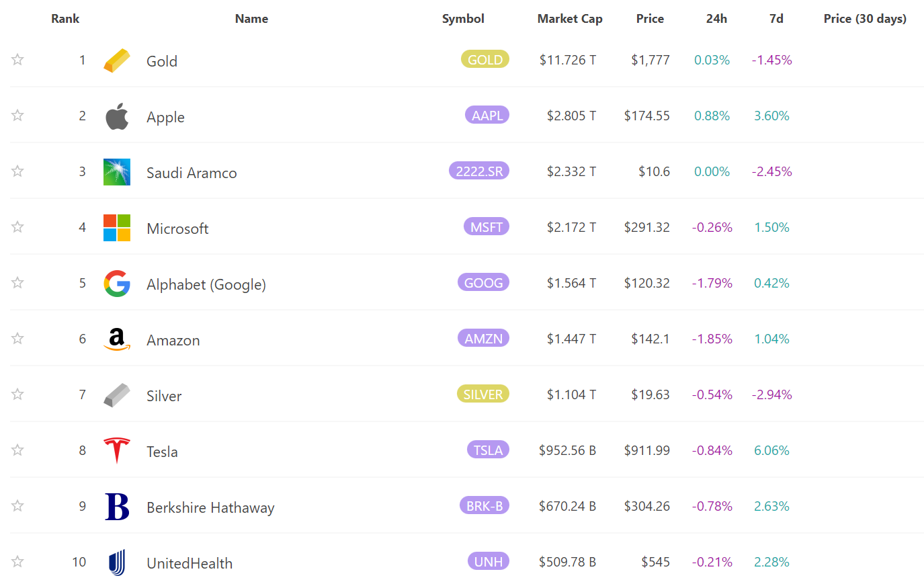
Task: Open the UnitedHealth company link
Action: coord(190,563)
